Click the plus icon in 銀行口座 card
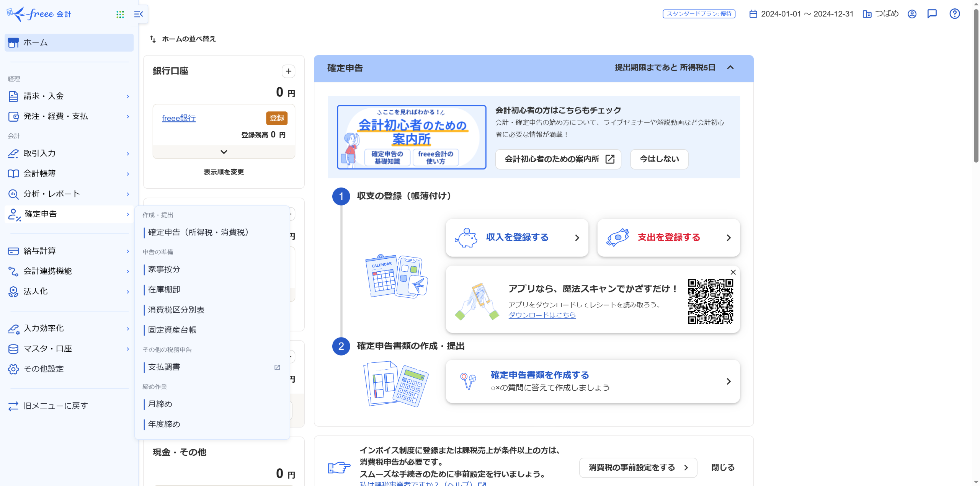 tap(288, 71)
